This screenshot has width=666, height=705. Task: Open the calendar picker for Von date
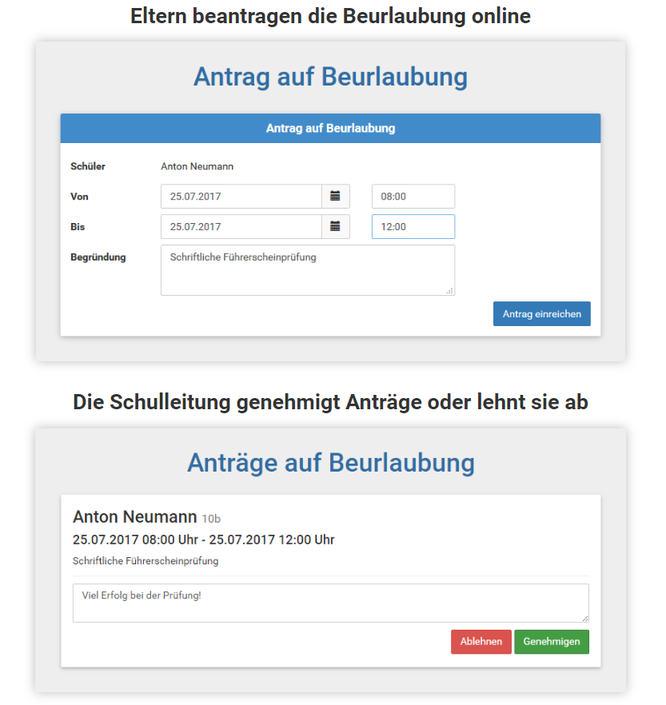pos(335,197)
